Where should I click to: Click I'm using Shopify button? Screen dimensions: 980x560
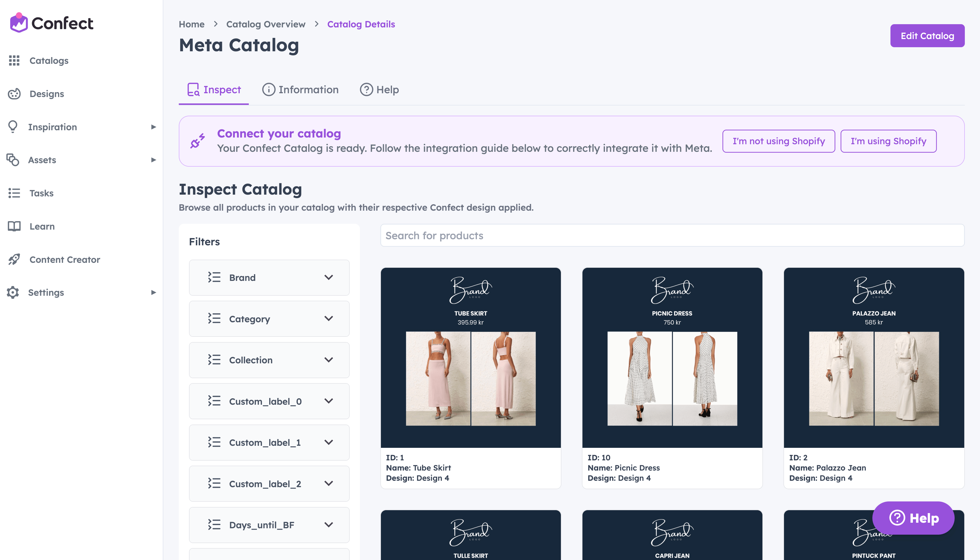point(888,141)
